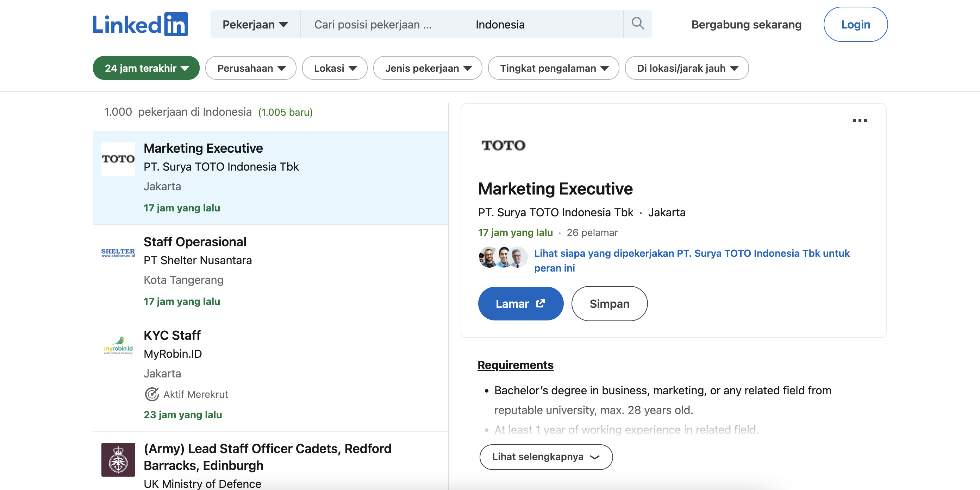Select the Staff Operasional job listing
The image size is (980, 490).
(195, 242)
